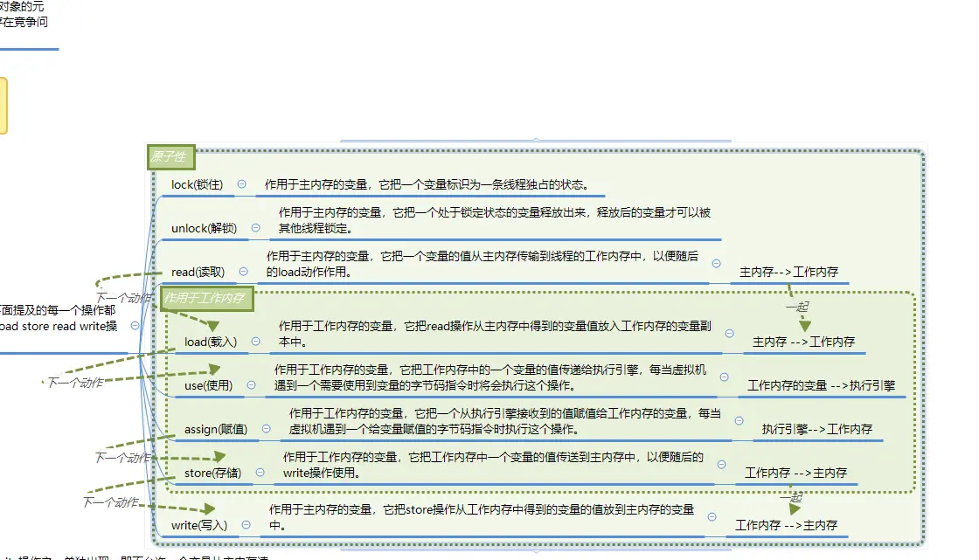
Task: Collapse the assign description's child node toggle
Action: [739, 421]
